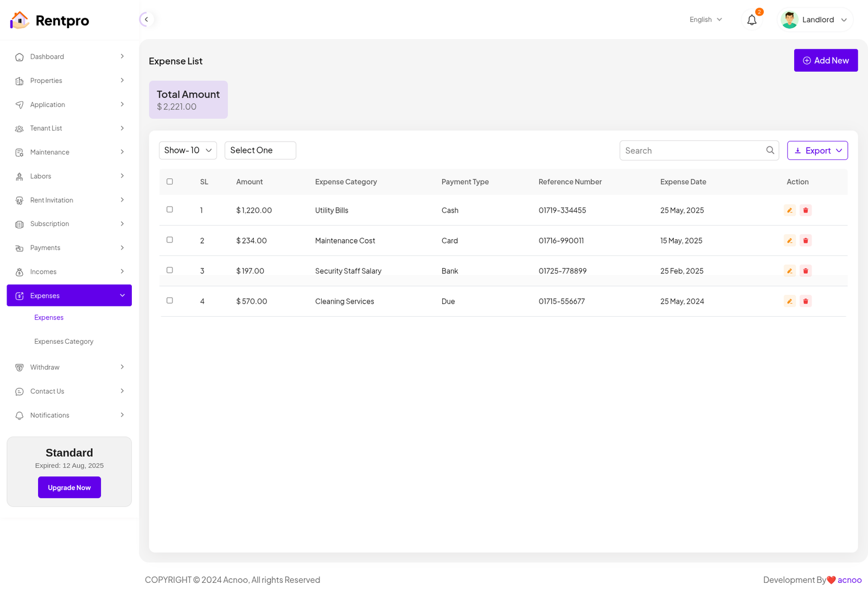The width and height of the screenshot is (868, 597).
Task: Open the Show-10 rows dropdown
Action: [x=188, y=150]
